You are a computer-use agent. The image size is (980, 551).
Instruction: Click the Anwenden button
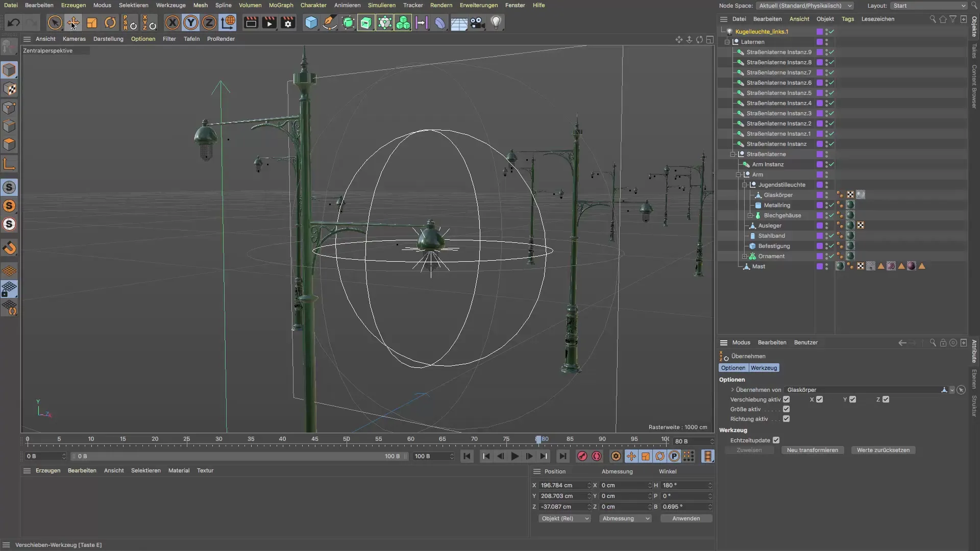click(686, 518)
